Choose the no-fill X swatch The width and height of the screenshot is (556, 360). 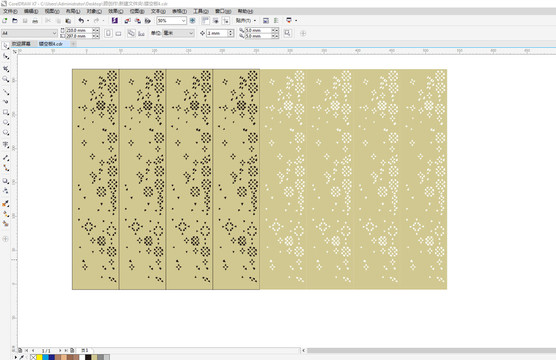point(33,357)
